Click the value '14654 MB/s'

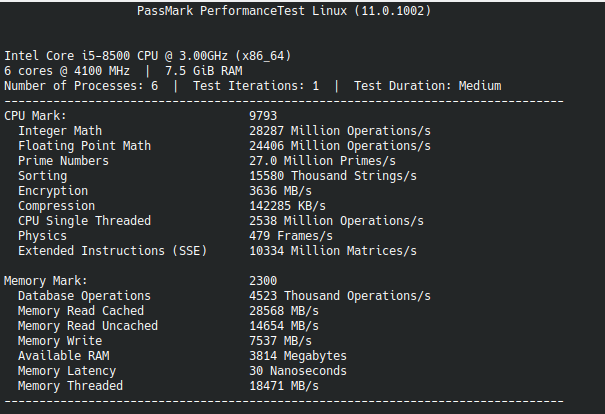coord(284,326)
